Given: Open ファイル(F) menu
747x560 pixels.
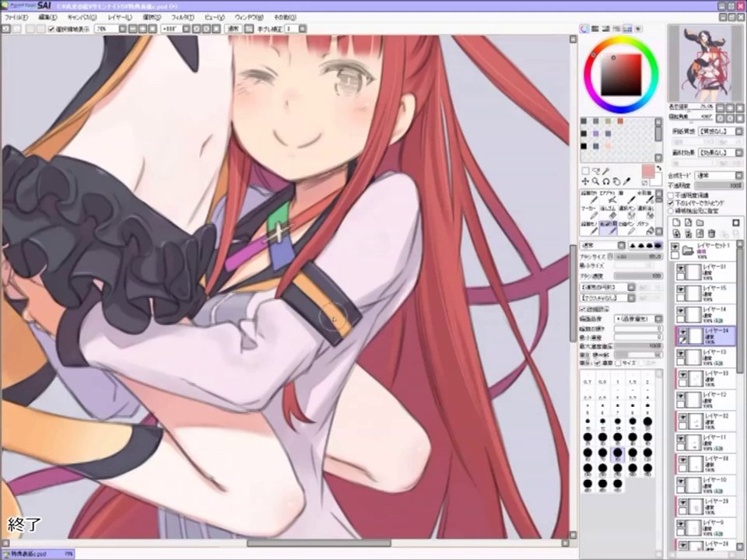Looking at the screenshot, I should [16, 17].
